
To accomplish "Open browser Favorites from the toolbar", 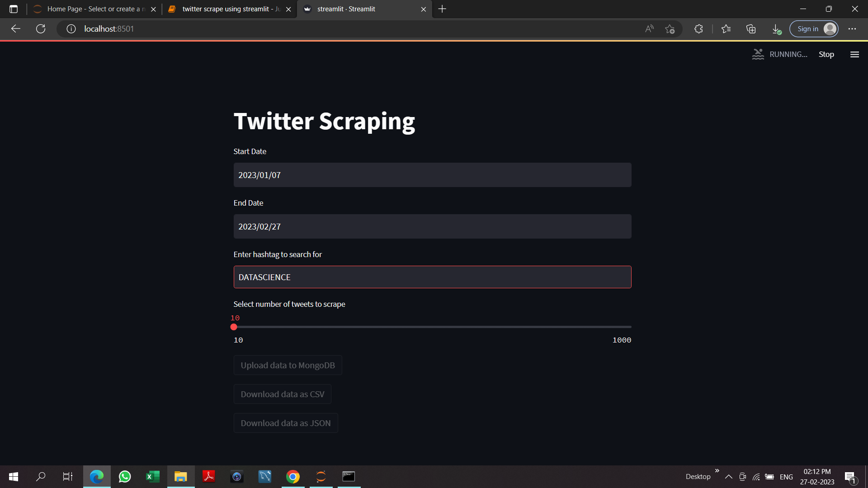I will point(726,28).
